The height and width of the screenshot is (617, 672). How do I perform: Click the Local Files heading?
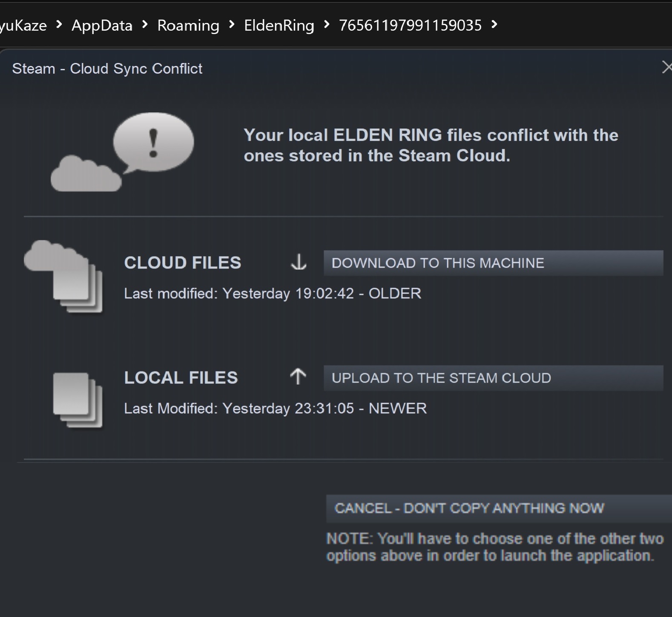181,378
